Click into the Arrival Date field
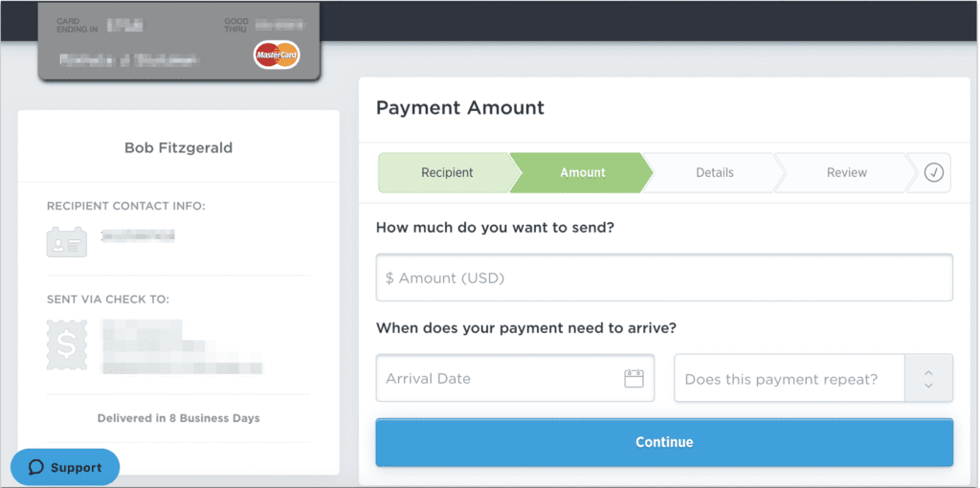 point(498,379)
